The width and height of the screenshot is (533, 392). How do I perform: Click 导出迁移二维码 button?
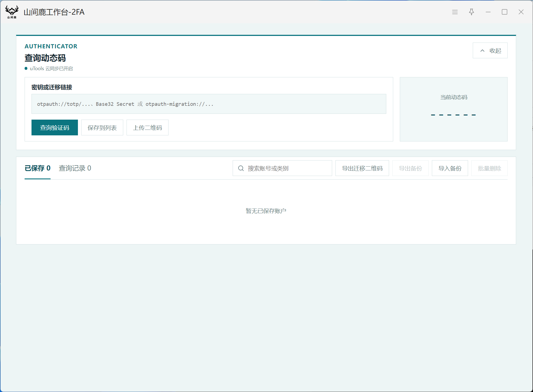point(362,168)
